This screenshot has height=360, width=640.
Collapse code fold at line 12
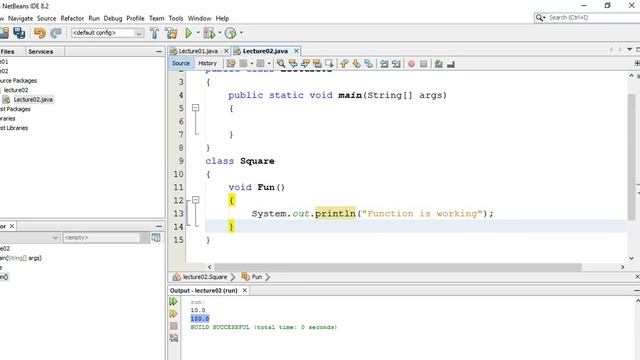(x=196, y=200)
